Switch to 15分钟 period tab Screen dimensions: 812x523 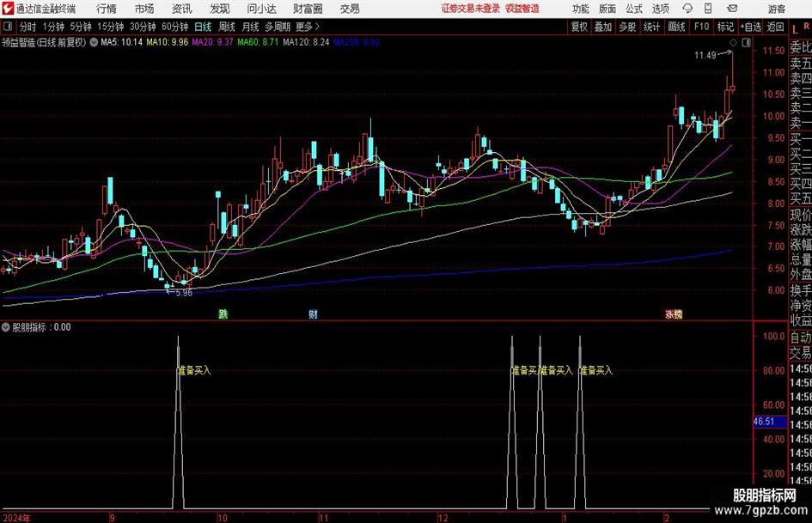point(111,27)
